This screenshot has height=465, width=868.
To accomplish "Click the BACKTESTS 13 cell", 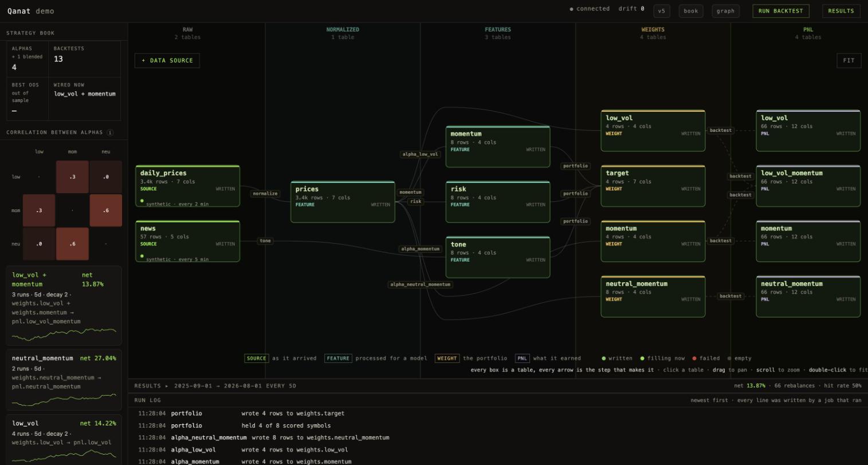I will [x=84, y=58].
